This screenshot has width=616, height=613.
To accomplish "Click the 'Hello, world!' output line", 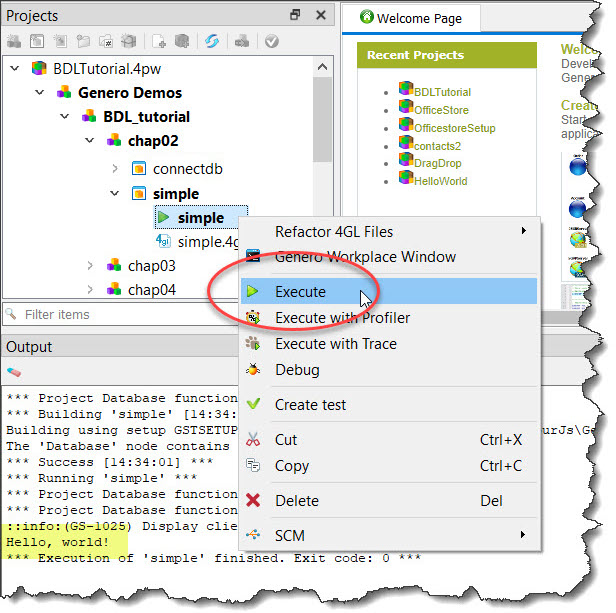I will (x=57, y=542).
